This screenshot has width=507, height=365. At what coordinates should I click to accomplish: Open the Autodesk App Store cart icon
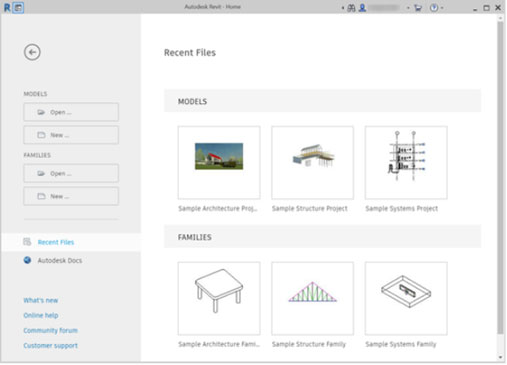tap(418, 8)
